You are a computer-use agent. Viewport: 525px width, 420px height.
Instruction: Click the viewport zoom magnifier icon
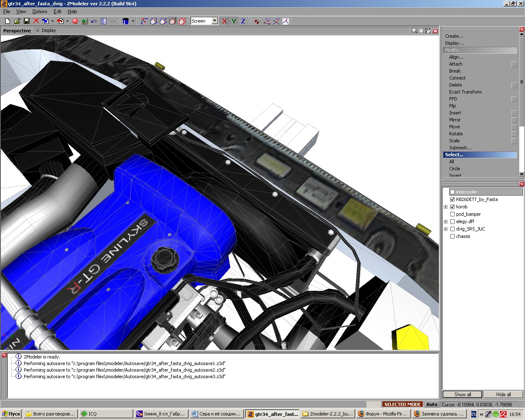[415, 31]
